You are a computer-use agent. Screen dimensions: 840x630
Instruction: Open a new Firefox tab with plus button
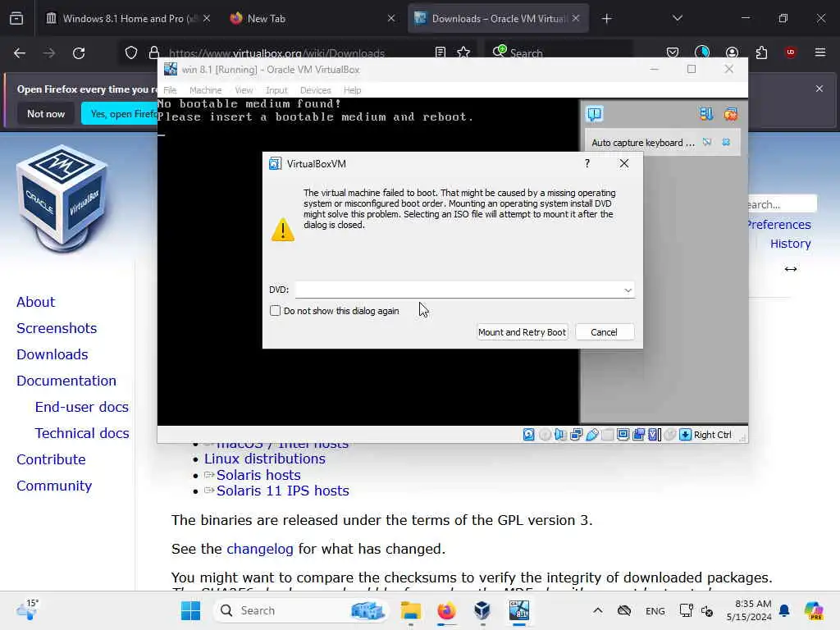(x=606, y=19)
